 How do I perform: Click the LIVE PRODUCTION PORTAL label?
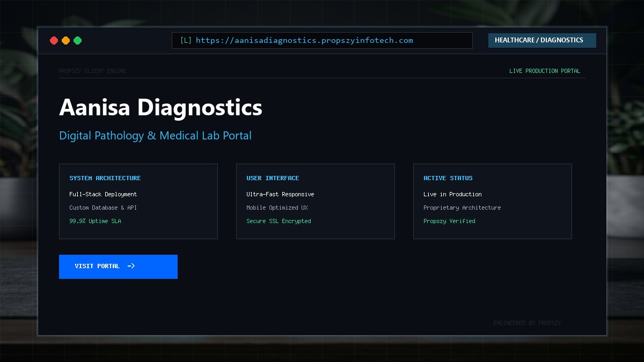(x=545, y=71)
